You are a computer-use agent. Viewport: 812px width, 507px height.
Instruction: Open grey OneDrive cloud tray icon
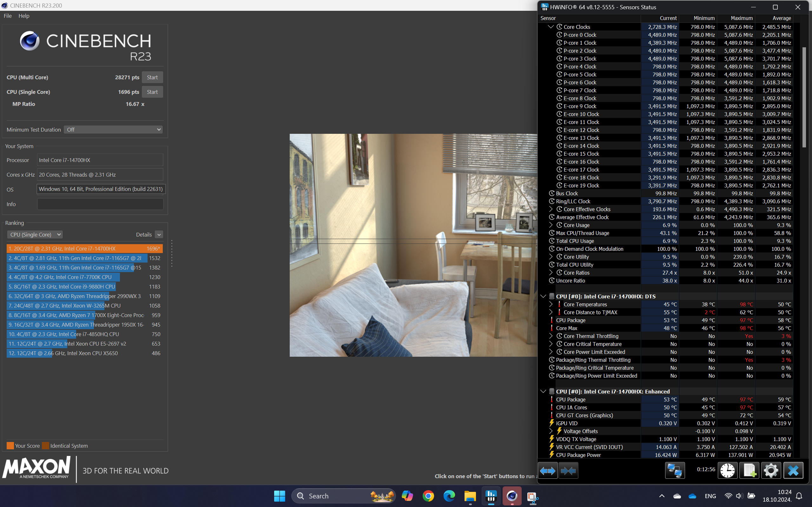[x=677, y=496]
